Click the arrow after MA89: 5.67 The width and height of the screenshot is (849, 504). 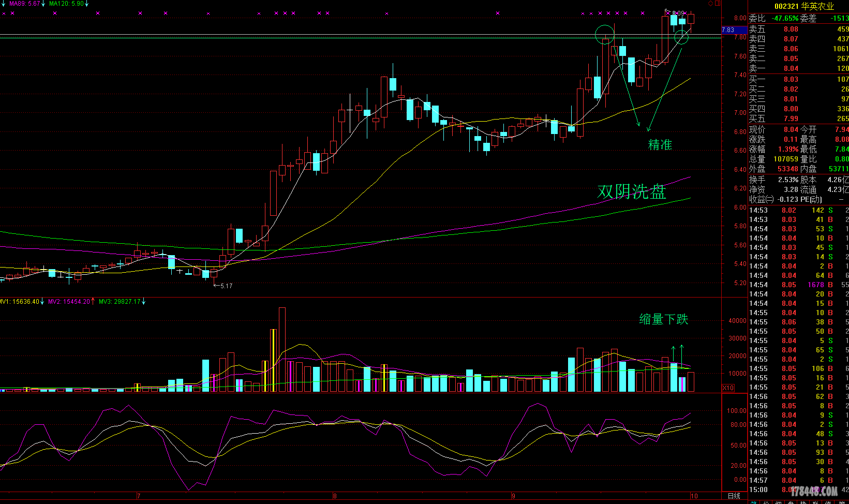[44, 4]
